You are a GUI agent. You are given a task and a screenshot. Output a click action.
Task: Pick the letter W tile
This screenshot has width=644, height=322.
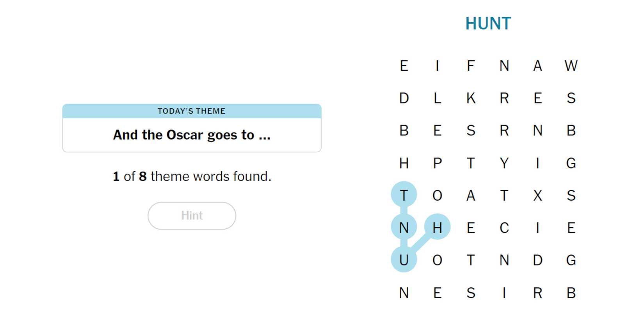click(571, 66)
